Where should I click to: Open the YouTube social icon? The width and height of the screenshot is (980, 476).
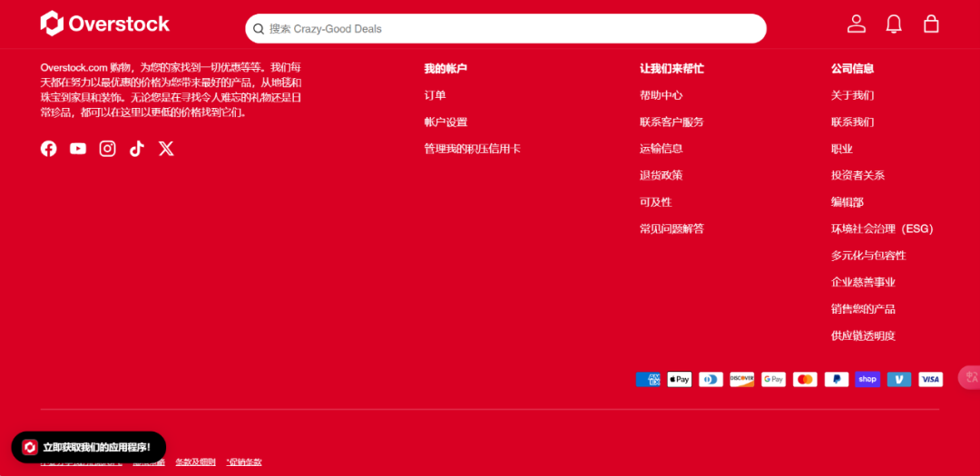pyautogui.click(x=78, y=149)
